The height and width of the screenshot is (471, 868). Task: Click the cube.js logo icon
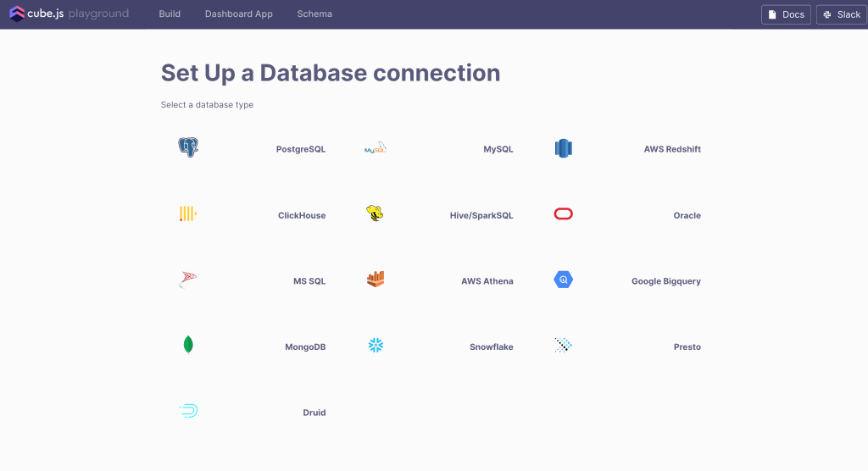point(17,14)
